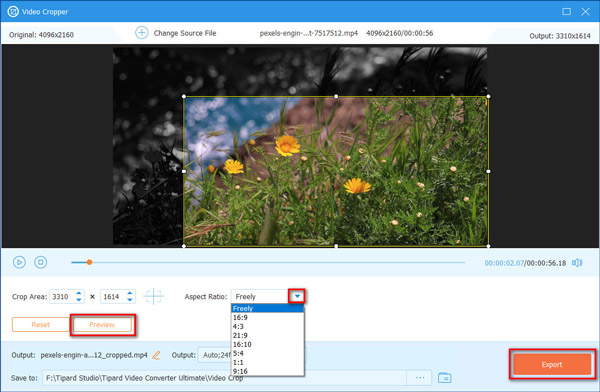
Task: Maximize the Video Cropper window
Action: pyautogui.click(x=566, y=11)
